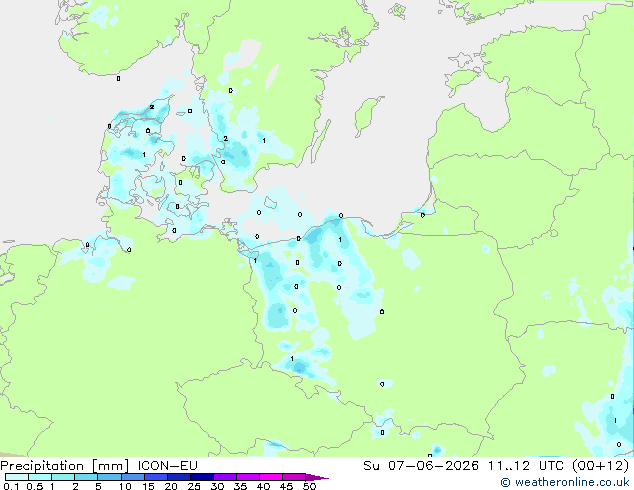
Task: Click the 'ICON-EU' model name text
Action: [167, 466]
